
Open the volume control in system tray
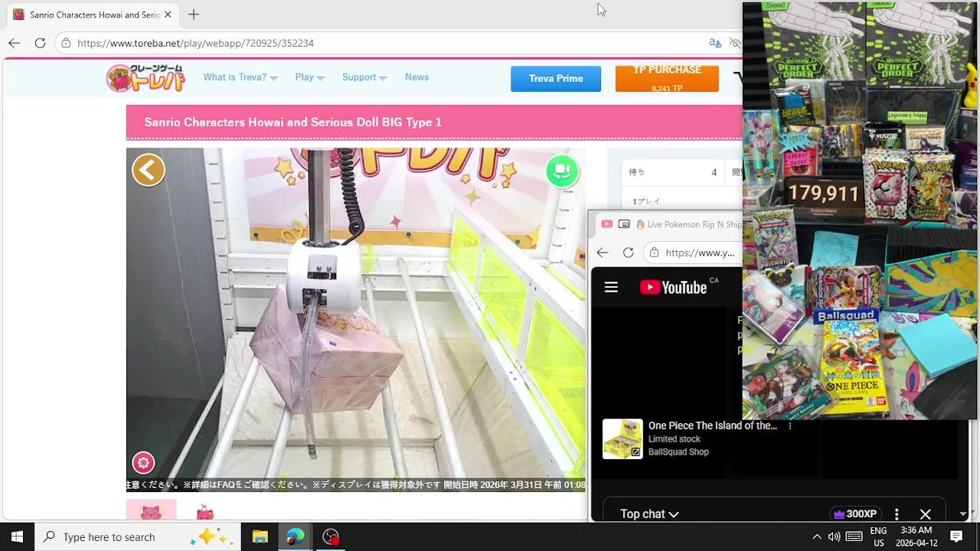click(x=834, y=536)
